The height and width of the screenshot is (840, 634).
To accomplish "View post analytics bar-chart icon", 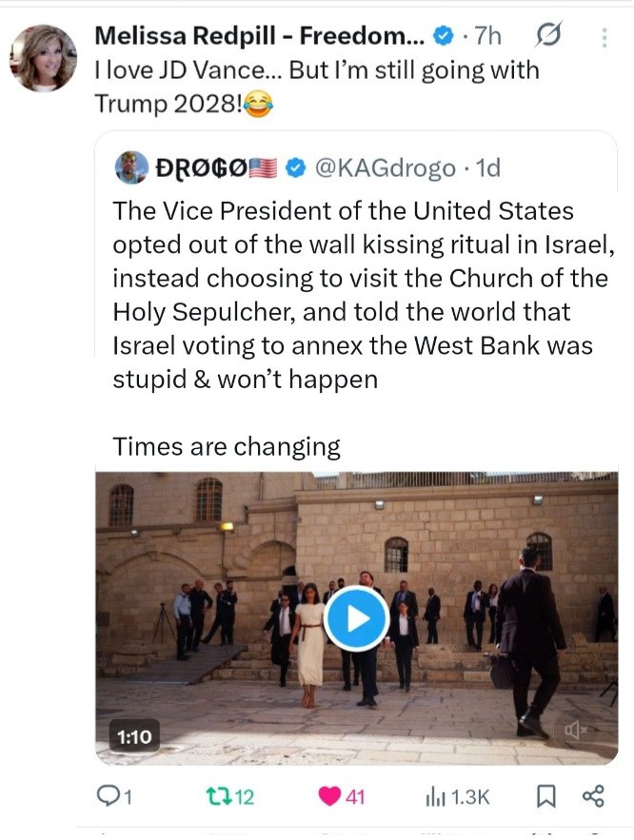I will click(x=434, y=795).
